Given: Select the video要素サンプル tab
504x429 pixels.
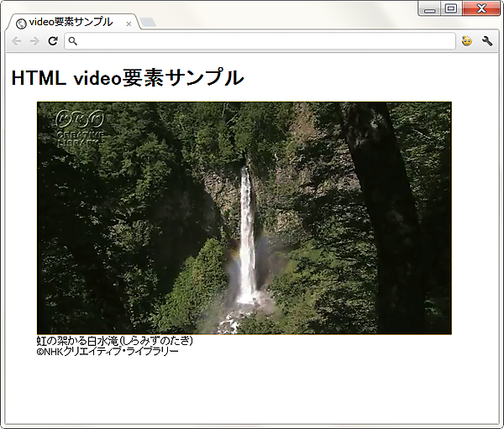Looking at the screenshot, I should (x=74, y=23).
